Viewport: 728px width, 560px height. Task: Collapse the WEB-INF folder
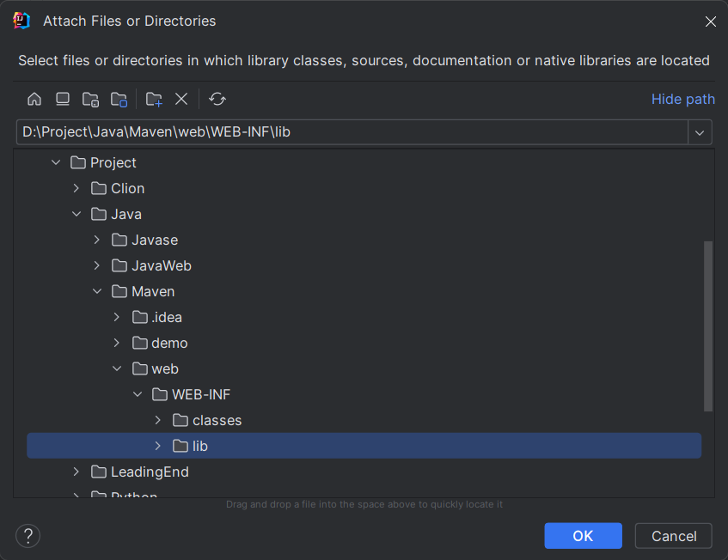coord(137,394)
